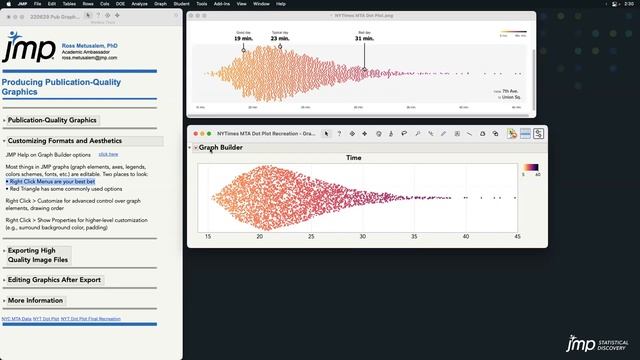Image resolution: width=640 pixels, height=360 pixels.
Task: Open the File menu
Action: pos(38,4)
